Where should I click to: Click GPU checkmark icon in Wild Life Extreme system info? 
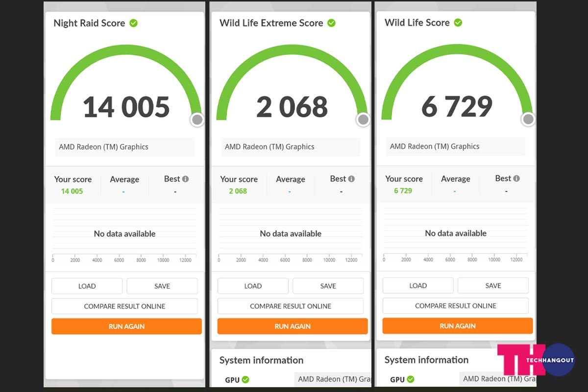point(245,379)
